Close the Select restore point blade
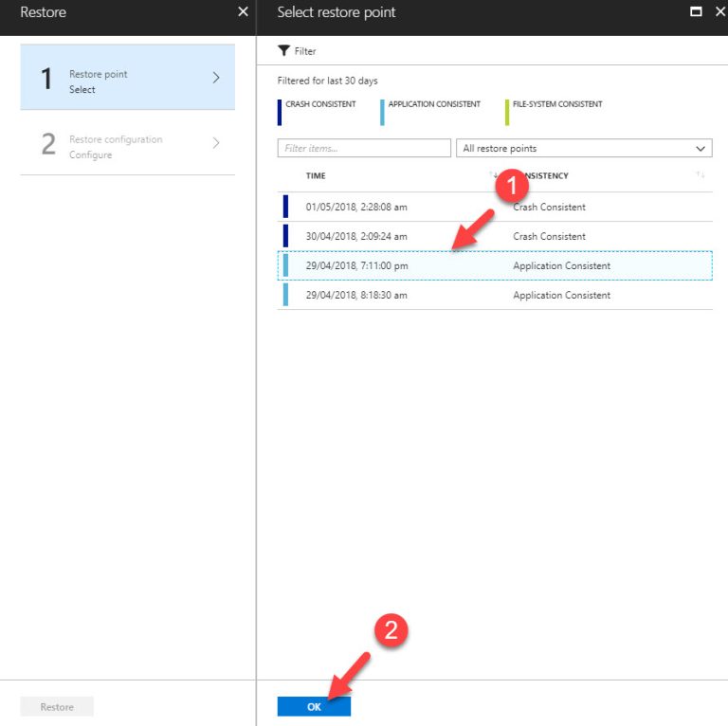This screenshot has height=726, width=728. coord(718,12)
